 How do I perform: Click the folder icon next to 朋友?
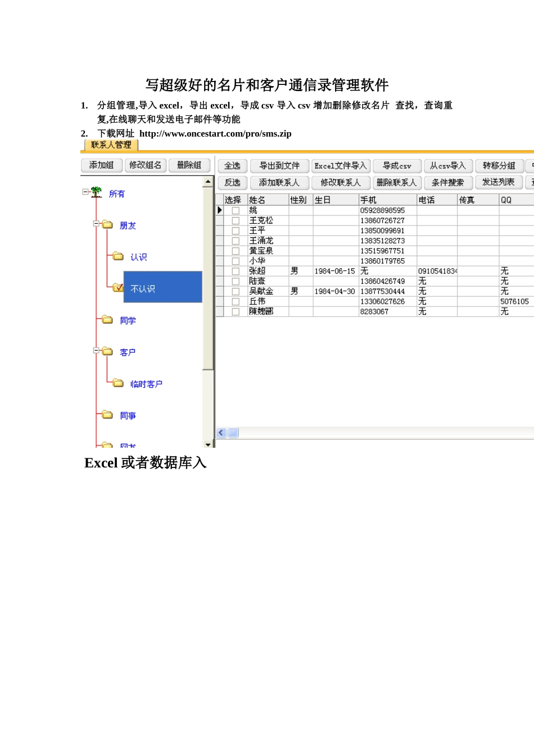pos(107,224)
